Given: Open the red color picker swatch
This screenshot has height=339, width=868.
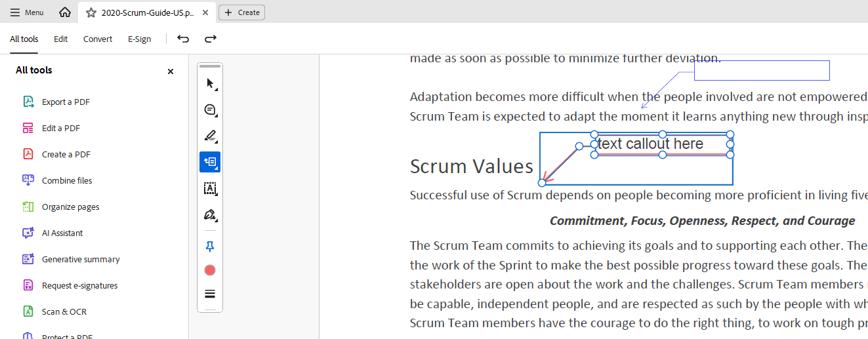Looking at the screenshot, I should 210,270.
